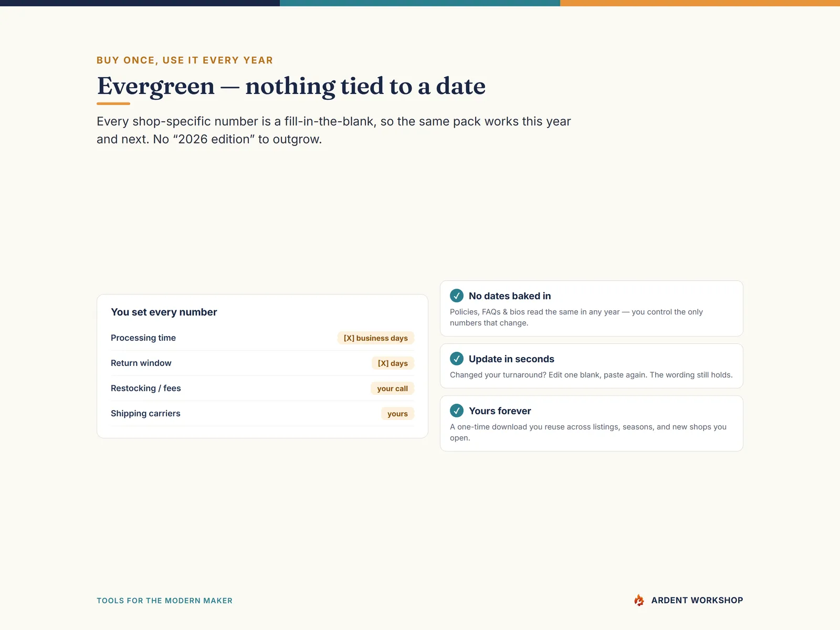Click the Processing time row label
Viewport: 840px width, 630px height.
(x=143, y=338)
